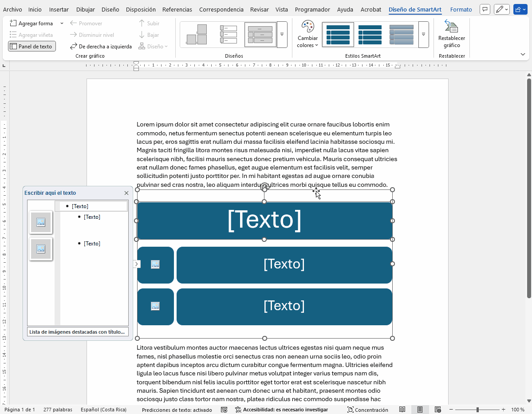Toggle the Panel de texto button

tap(32, 46)
